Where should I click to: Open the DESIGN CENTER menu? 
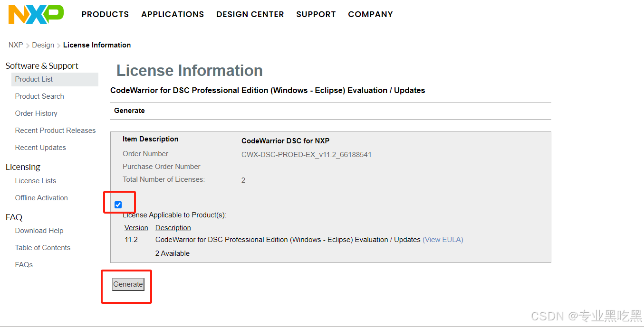[x=250, y=14]
